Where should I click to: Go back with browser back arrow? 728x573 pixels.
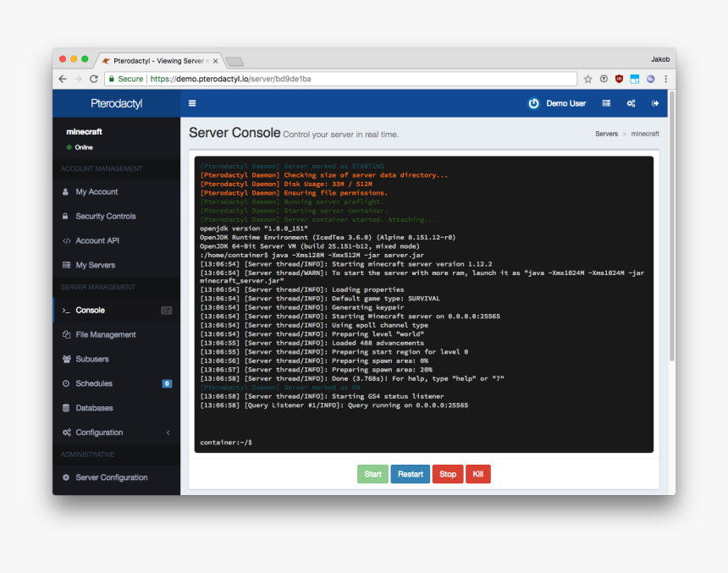tap(63, 79)
